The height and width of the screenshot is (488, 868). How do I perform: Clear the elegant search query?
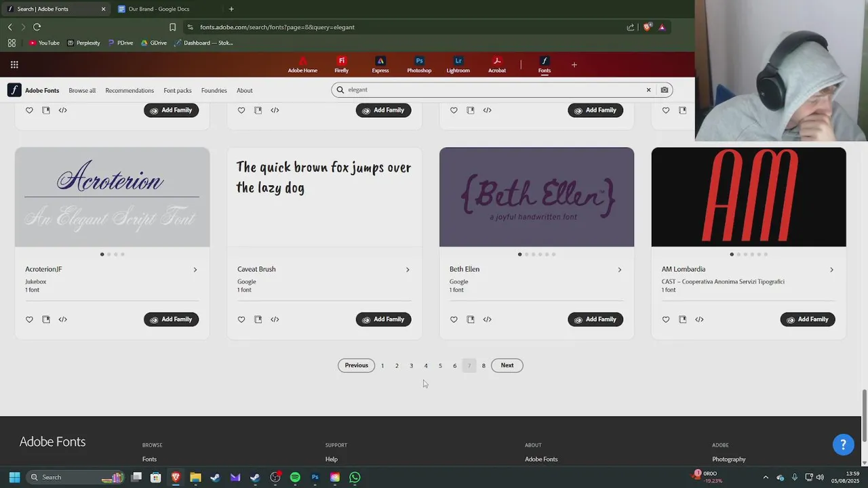coord(648,89)
